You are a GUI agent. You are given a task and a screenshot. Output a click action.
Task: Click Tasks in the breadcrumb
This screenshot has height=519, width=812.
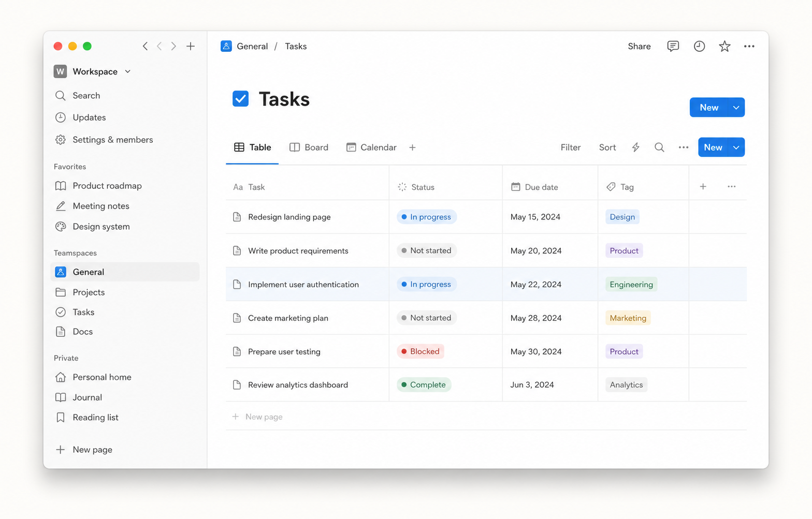pyautogui.click(x=296, y=46)
